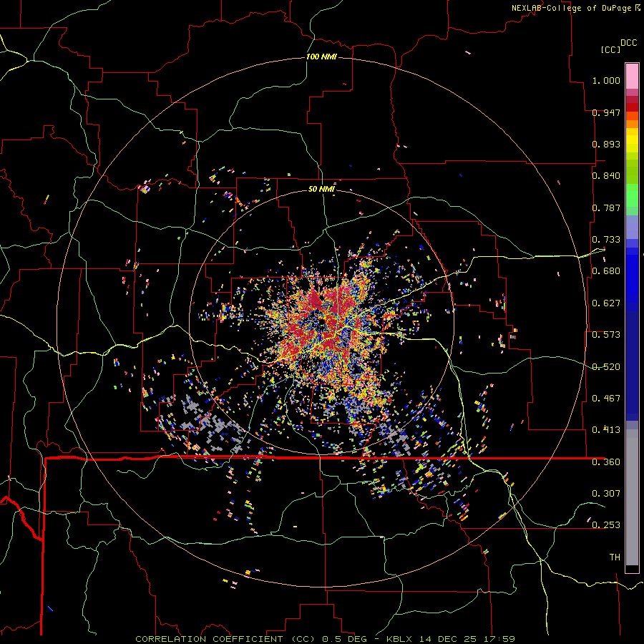Image resolution: width=644 pixels, height=644 pixels.
Task: Click the 17:59 timestamp in caption
Action: point(499,639)
